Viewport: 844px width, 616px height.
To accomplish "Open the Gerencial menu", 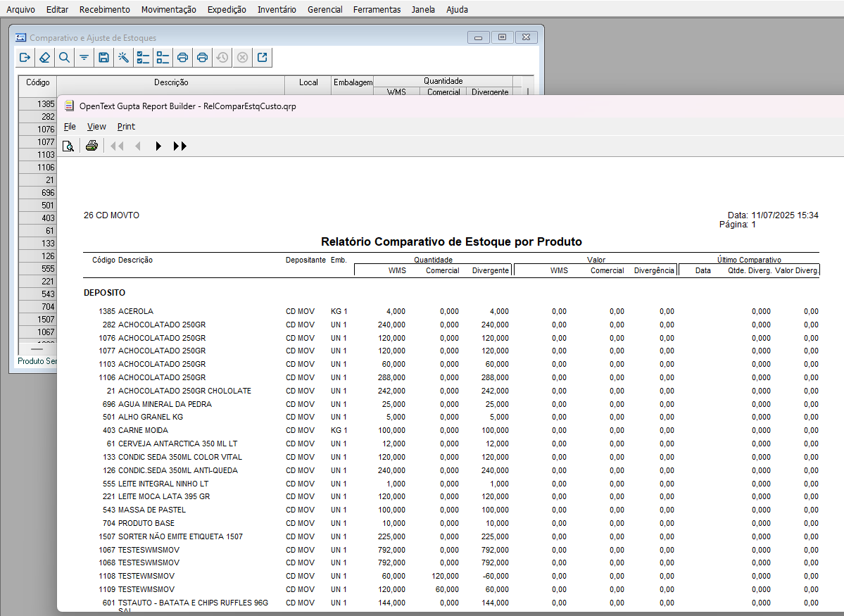I will click(325, 9).
